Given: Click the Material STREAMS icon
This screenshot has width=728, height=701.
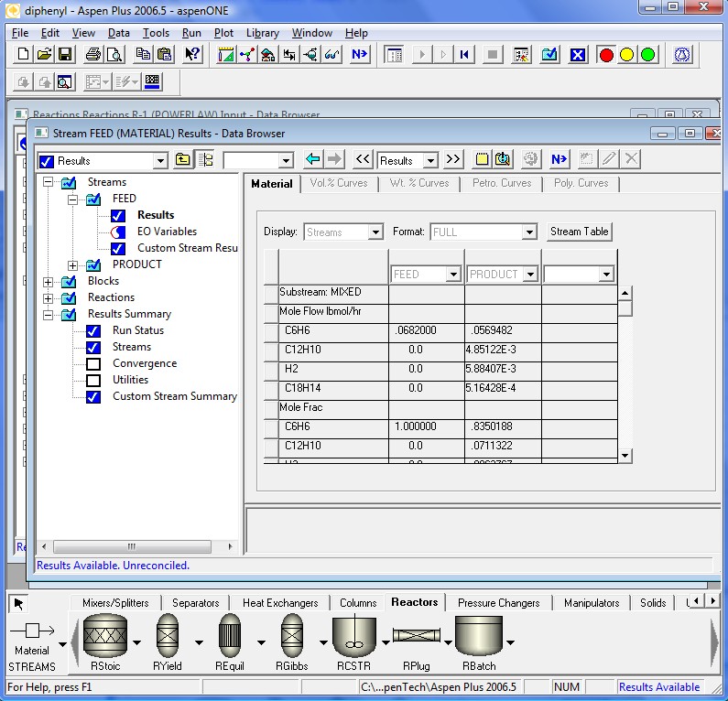Looking at the screenshot, I should pos(32,631).
